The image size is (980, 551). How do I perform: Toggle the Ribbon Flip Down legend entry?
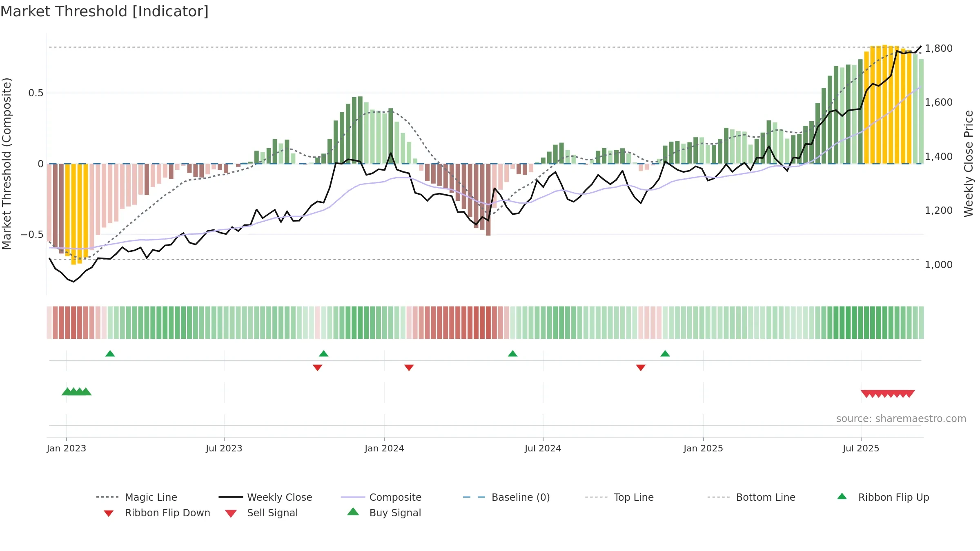(x=156, y=513)
